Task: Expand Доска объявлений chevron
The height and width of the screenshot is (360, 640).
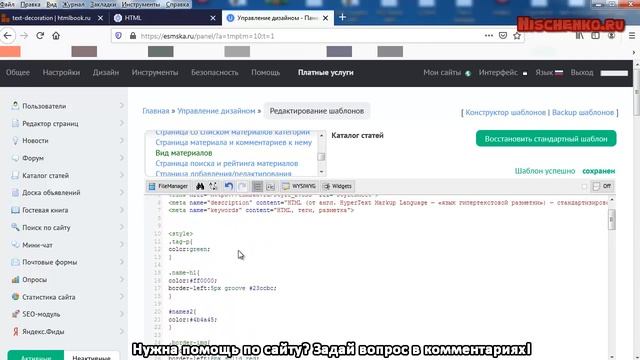Action: (x=121, y=192)
